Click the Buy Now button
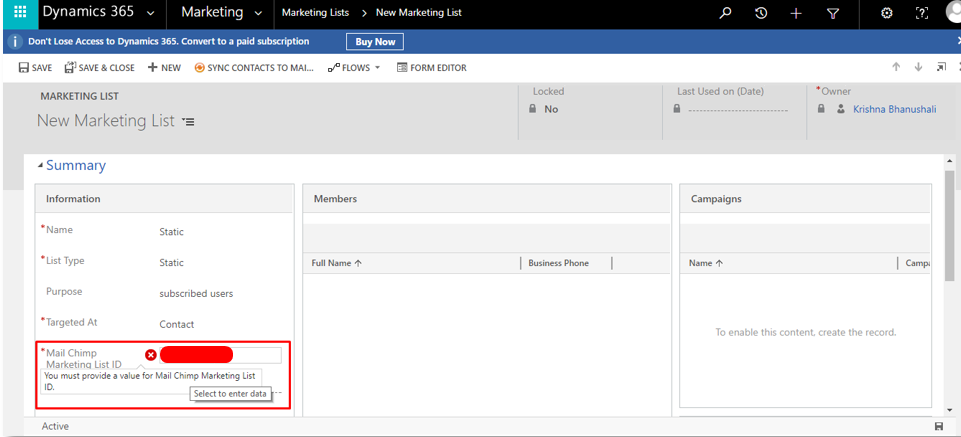The height and width of the screenshot is (437, 961). coord(375,42)
